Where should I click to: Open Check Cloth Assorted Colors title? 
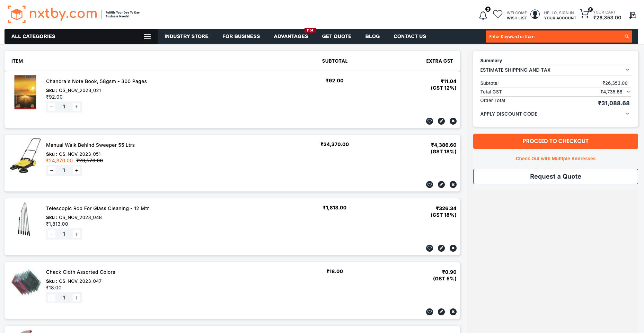80,272
